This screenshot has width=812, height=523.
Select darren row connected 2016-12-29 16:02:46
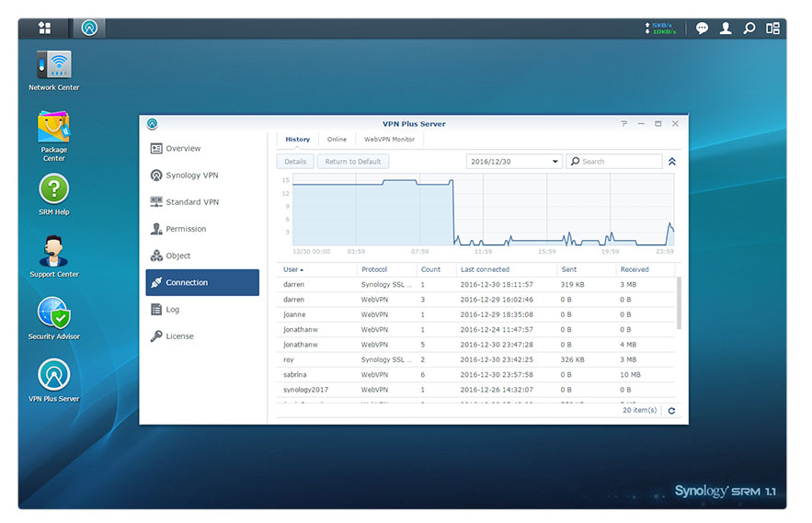(476, 300)
